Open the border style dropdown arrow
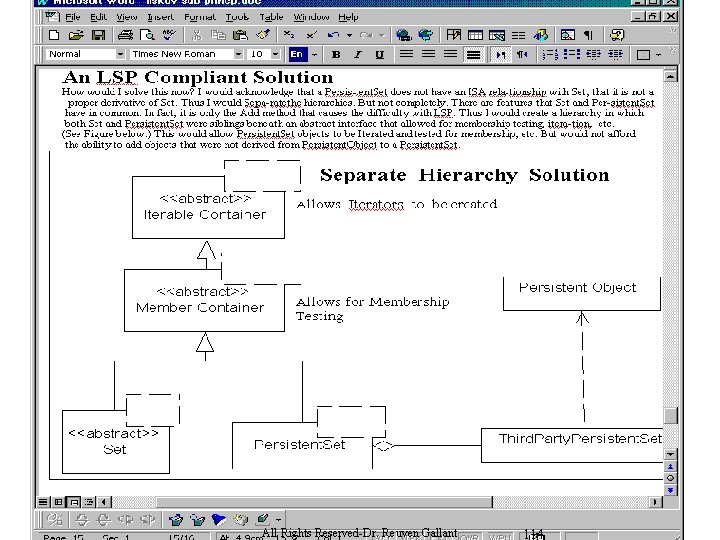 (658, 55)
